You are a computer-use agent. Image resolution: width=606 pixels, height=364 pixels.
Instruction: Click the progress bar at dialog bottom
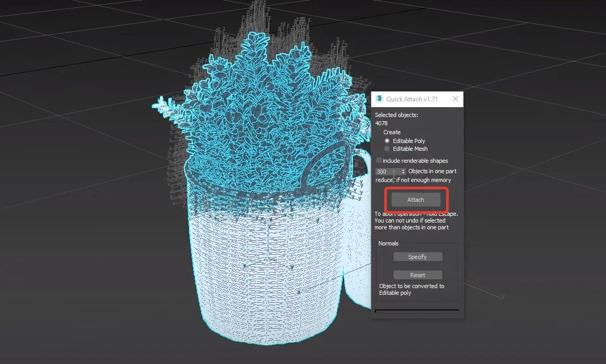(x=417, y=310)
